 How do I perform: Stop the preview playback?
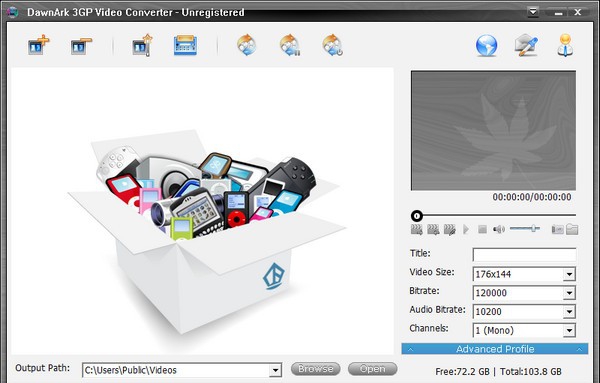tap(482, 230)
